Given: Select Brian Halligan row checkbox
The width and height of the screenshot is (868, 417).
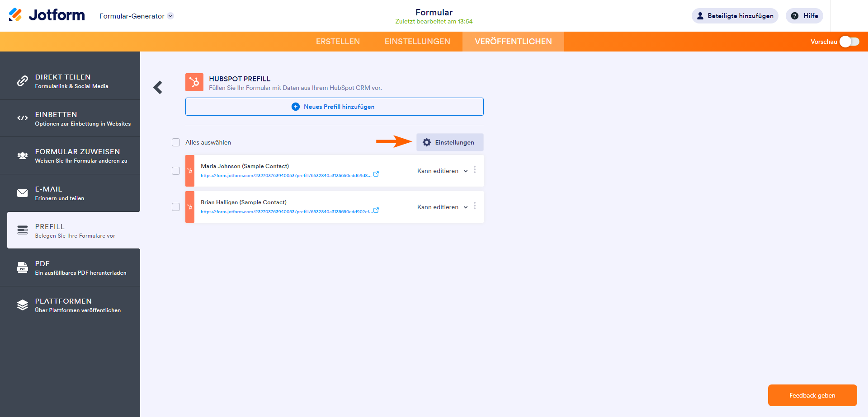Looking at the screenshot, I should (x=176, y=207).
